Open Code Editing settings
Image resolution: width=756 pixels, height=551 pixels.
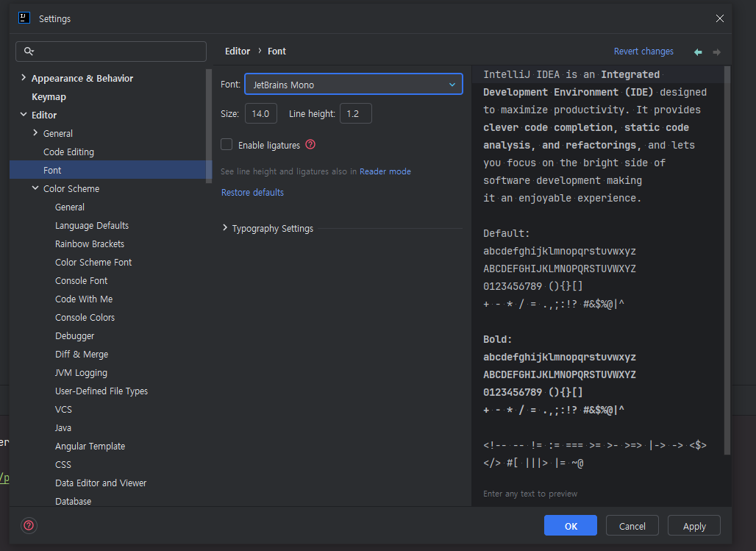point(68,152)
